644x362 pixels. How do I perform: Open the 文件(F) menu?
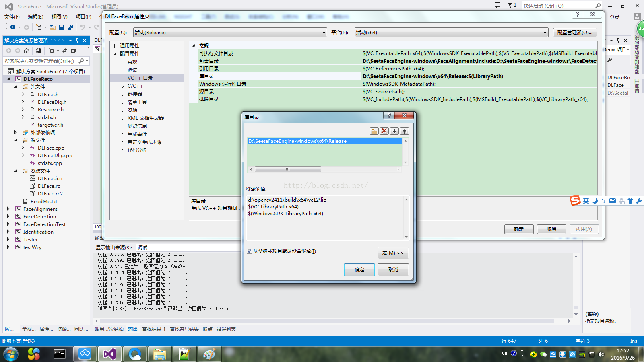point(12,16)
